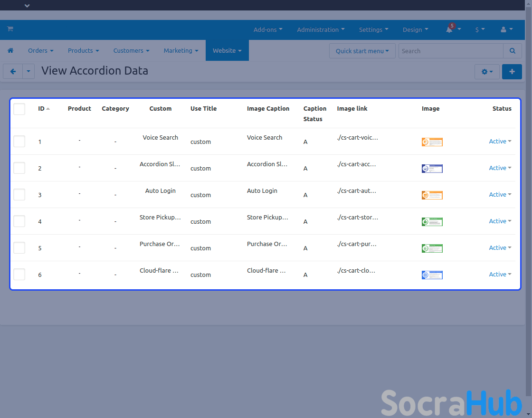Viewport: 532px width, 418px height.
Task: Expand the Active status dropdown for Voice Search
Action: click(x=500, y=141)
